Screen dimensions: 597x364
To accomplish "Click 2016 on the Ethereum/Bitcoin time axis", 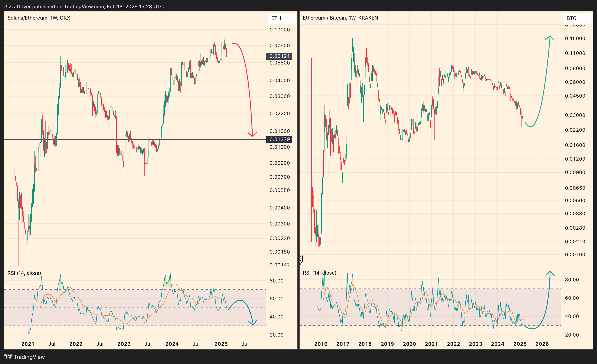I will [x=321, y=344].
